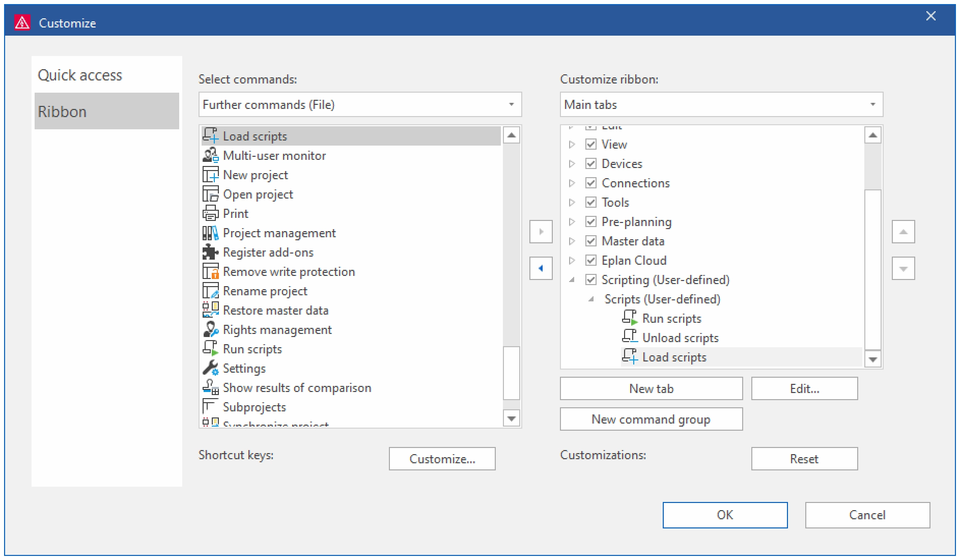Click the Subprojects icon
This screenshot has width=959, height=560.
pyautogui.click(x=210, y=406)
